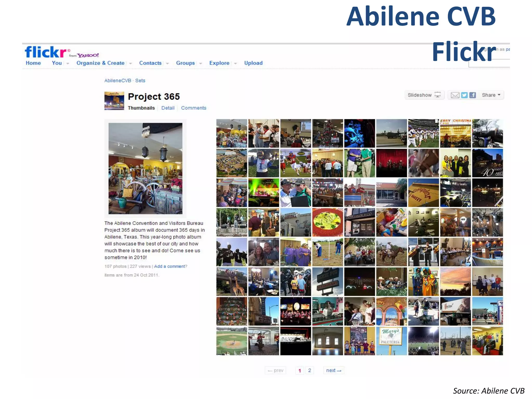Open the Christmas tree thumbnail
Viewport: 532px width, 399px height.
coord(328,134)
